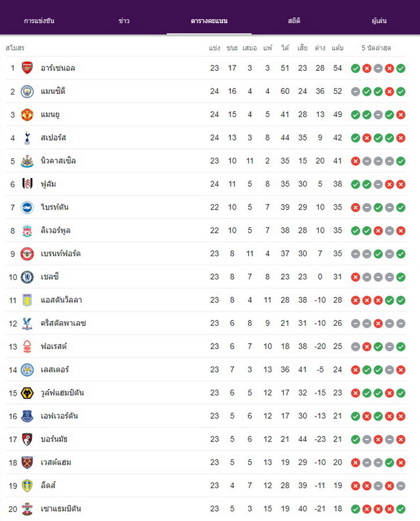Click the Tottenham Spurs crest icon
The image size is (420, 521).
[27, 138]
